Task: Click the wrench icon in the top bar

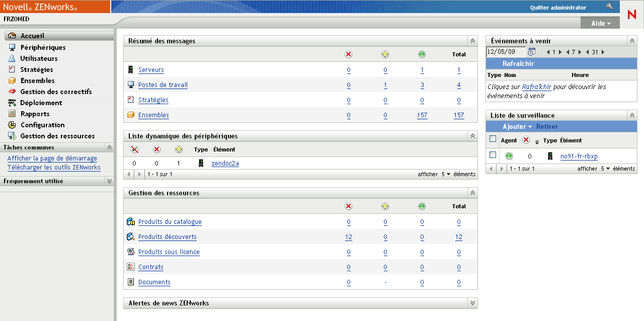Action: click(x=610, y=7)
